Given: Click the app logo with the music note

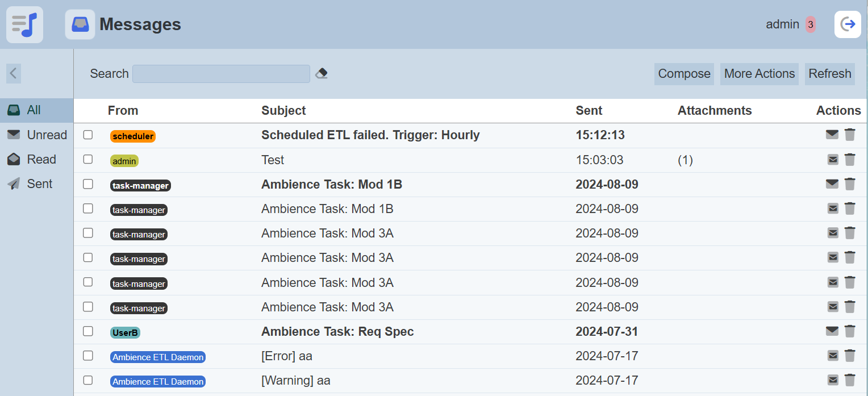Looking at the screenshot, I should [x=24, y=24].
